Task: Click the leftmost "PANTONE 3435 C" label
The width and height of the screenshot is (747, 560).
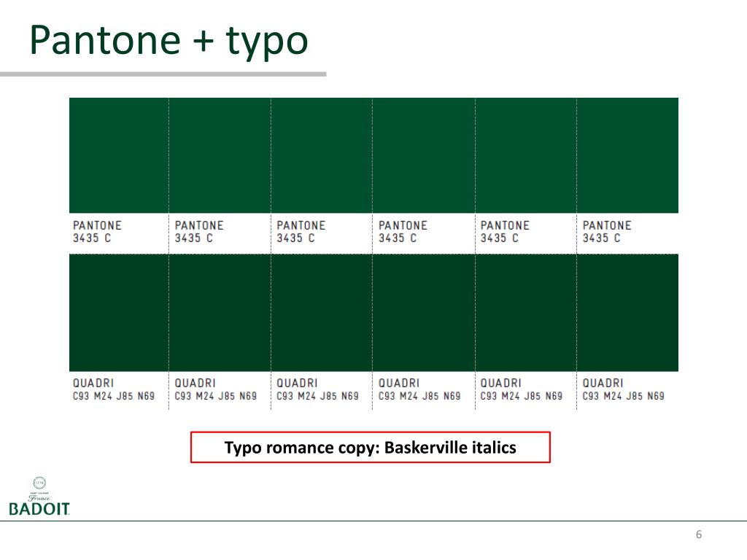Action: click(97, 231)
